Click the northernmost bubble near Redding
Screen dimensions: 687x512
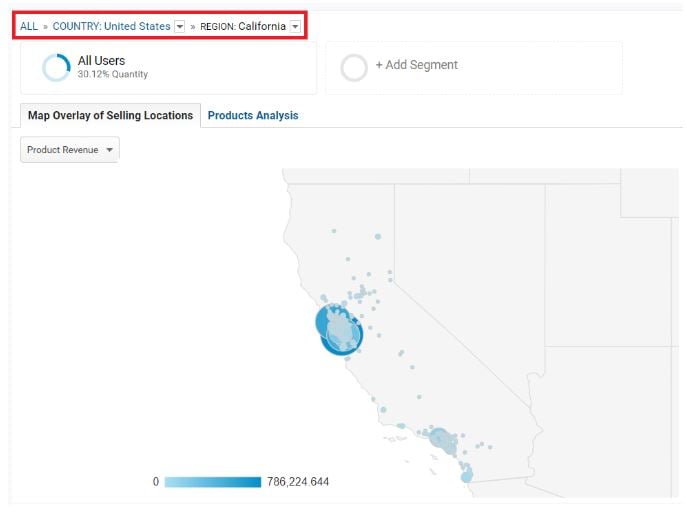coord(334,231)
